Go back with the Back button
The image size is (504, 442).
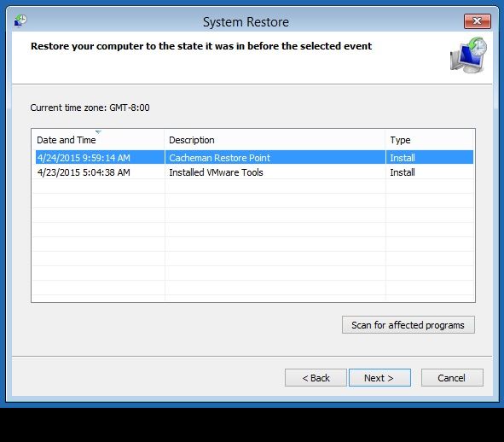(x=316, y=378)
